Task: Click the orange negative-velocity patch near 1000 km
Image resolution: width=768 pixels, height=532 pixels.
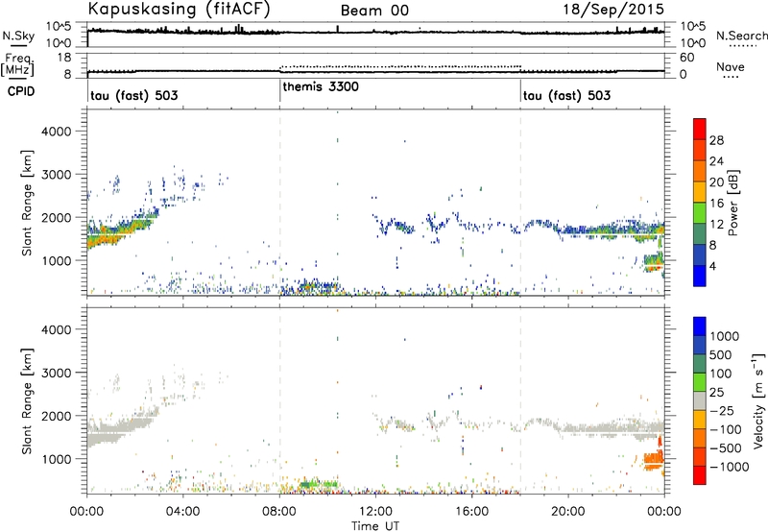Action: [653, 460]
